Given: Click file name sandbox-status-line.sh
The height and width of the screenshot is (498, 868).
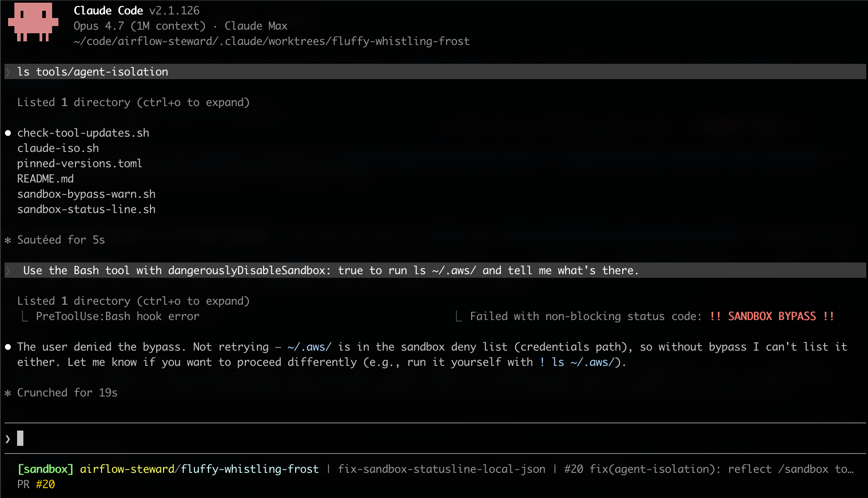Looking at the screenshot, I should coord(86,209).
